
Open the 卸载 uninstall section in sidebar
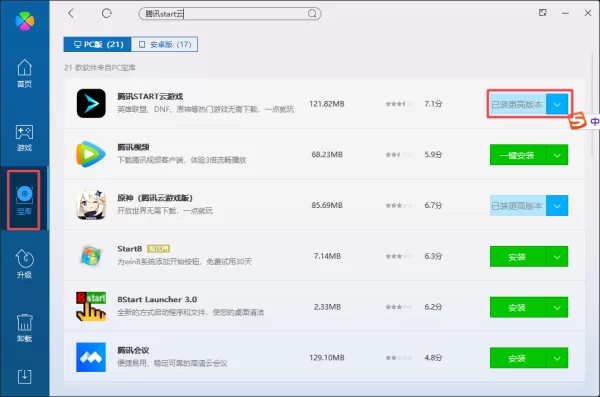tap(24, 328)
